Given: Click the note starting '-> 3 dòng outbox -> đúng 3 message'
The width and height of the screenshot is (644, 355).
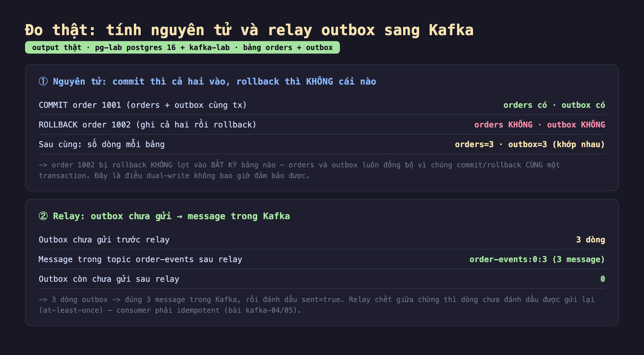Looking at the screenshot, I should [x=317, y=305].
